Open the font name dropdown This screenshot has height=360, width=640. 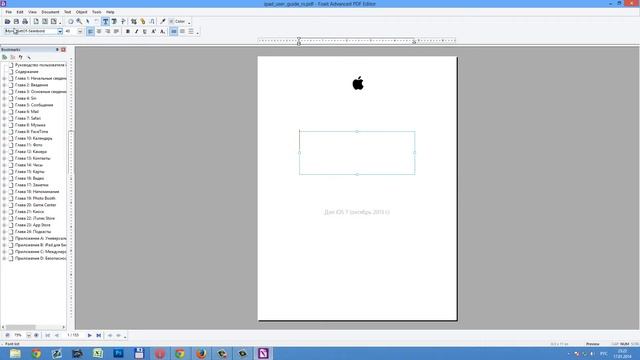tap(60, 31)
